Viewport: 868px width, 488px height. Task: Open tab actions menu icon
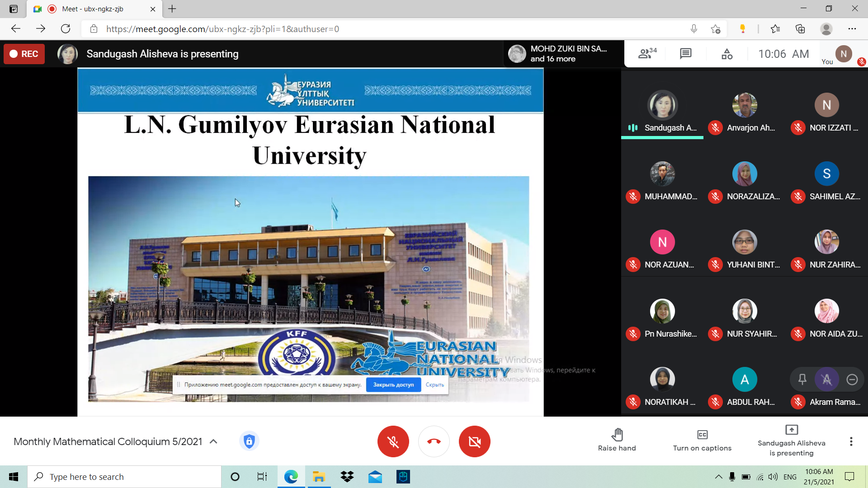point(14,9)
